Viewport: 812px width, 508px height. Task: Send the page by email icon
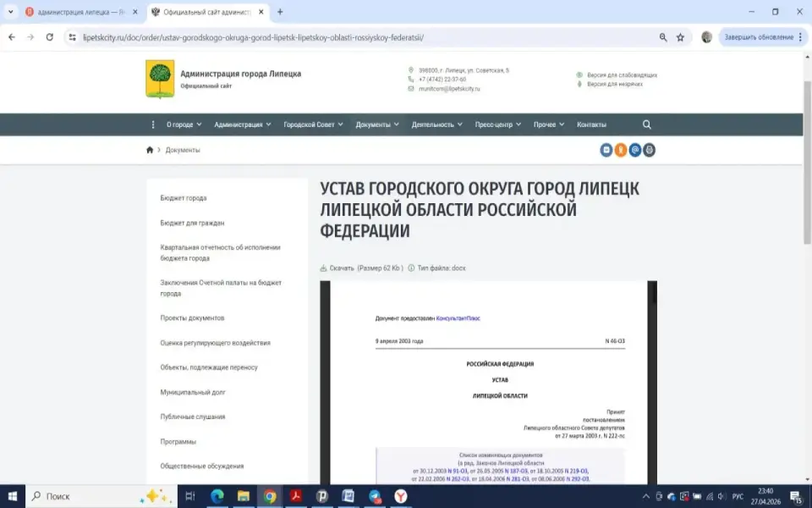click(x=634, y=150)
